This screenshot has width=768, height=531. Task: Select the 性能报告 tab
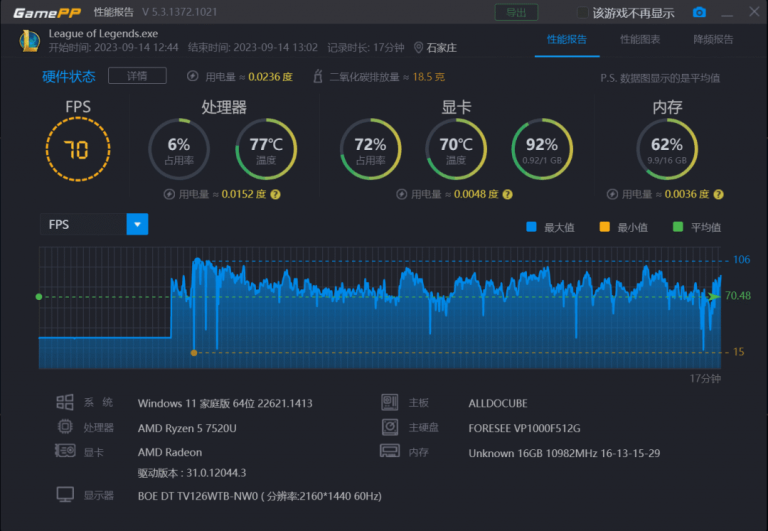567,40
